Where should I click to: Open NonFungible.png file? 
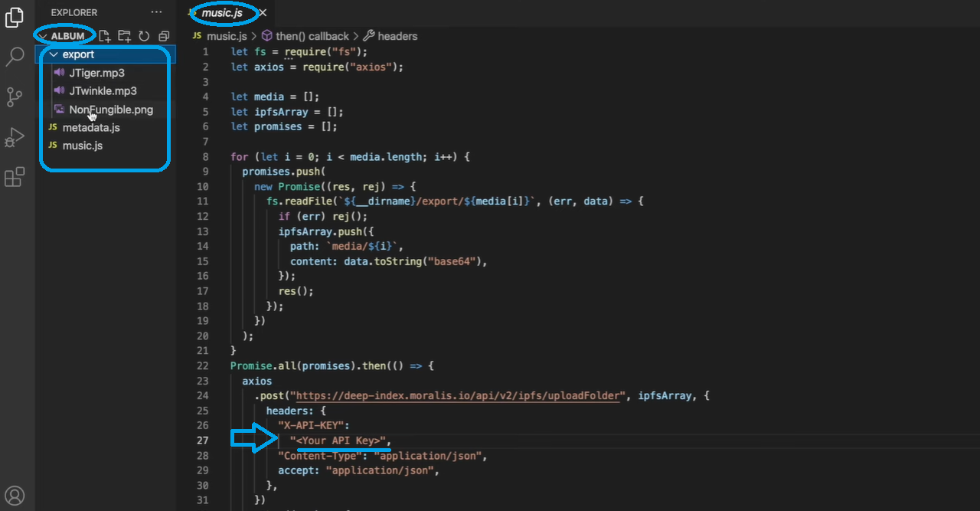[111, 110]
